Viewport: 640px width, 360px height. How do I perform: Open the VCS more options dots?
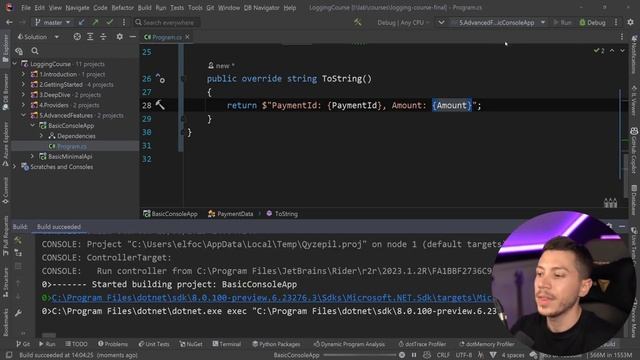click(124, 22)
